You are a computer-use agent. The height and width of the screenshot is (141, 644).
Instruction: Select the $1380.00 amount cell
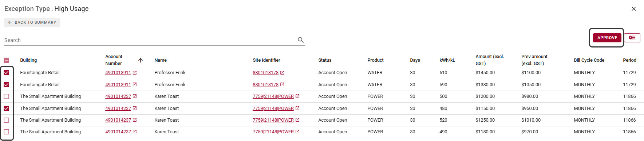pos(485,85)
